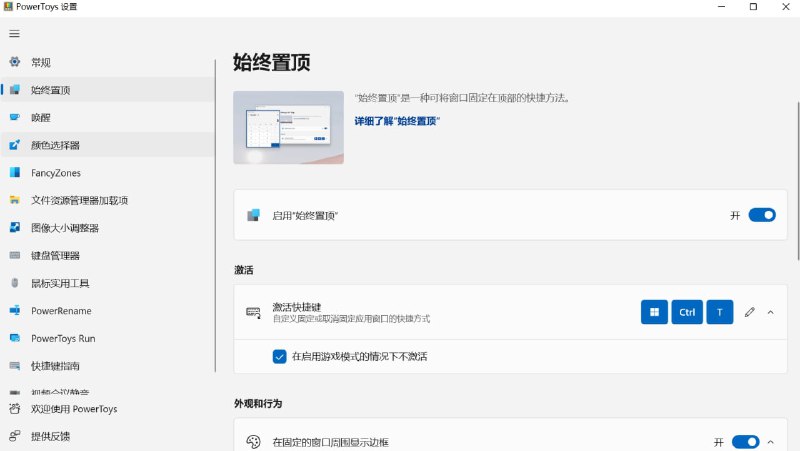Click the 图像大小调整器 icon
800x451 pixels.
[x=15, y=228]
